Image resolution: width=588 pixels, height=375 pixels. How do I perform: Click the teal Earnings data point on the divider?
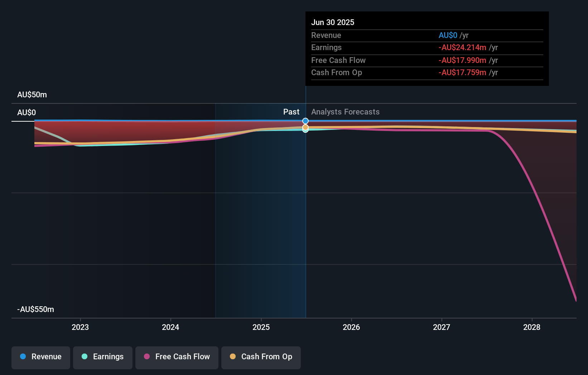point(305,130)
